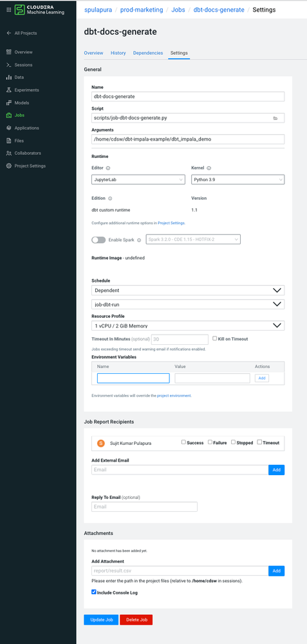Check the Failure notification box
Image resolution: width=307 pixels, height=644 pixels.
click(210, 442)
